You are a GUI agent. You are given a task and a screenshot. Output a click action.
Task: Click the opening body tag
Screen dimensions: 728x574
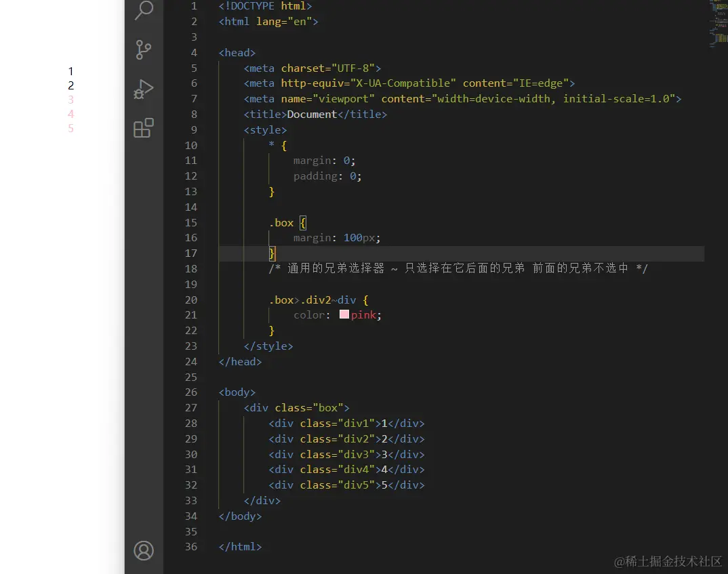pyautogui.click(x=237, y=392)
